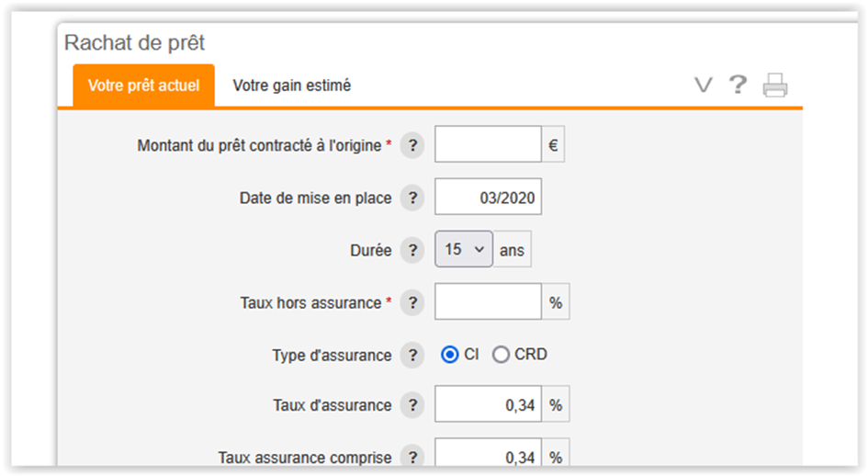Open help for Taux assurance comprise

tap(412, 457)
